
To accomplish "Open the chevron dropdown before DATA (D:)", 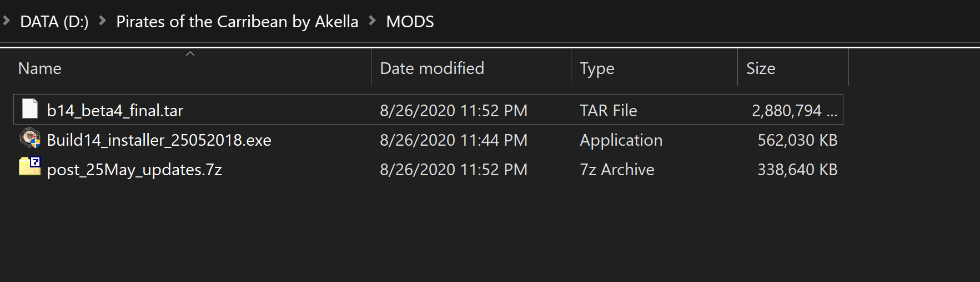I will 7,21.
